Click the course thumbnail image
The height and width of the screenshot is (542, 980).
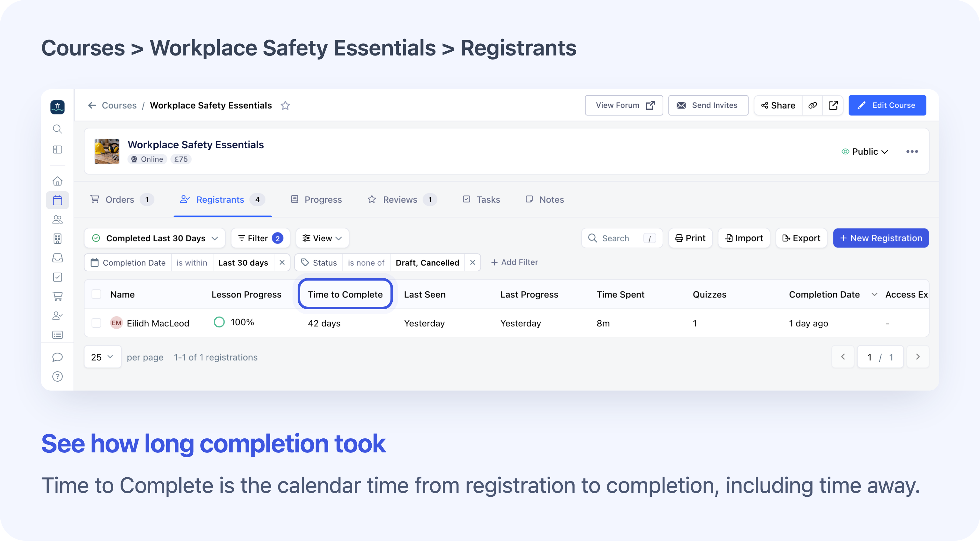107,152
